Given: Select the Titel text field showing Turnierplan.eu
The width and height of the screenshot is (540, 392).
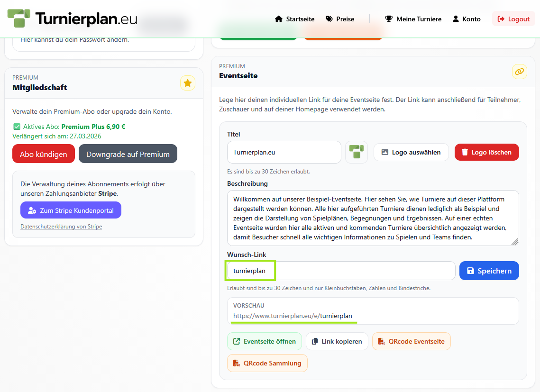Looking at the screenshot, I should pyautogui.click(x=284, y=152).
